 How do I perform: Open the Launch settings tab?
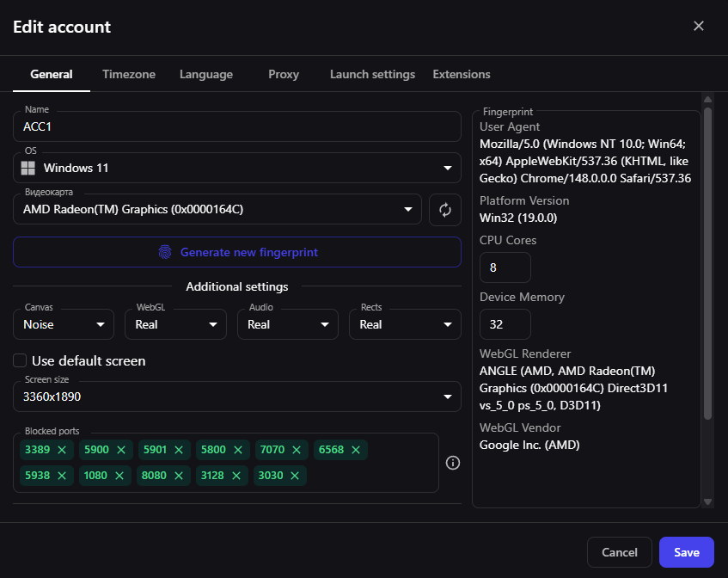372,74
